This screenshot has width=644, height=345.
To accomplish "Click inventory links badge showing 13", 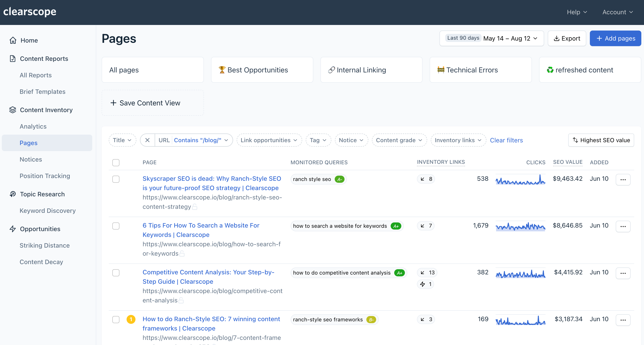I will [x=427, y=272].
